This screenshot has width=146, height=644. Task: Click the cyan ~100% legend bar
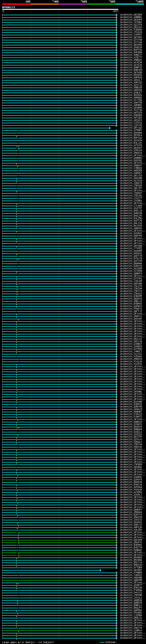point(130,4)
